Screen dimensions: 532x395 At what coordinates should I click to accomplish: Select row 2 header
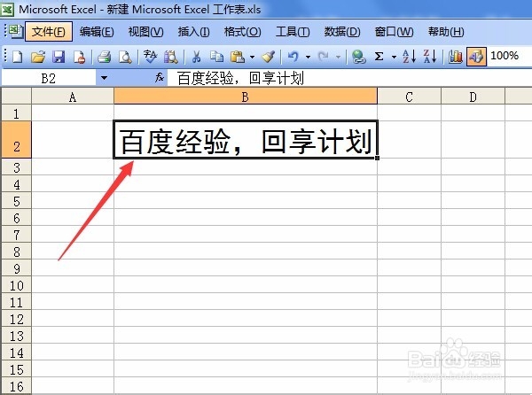(x=16, y=140)
